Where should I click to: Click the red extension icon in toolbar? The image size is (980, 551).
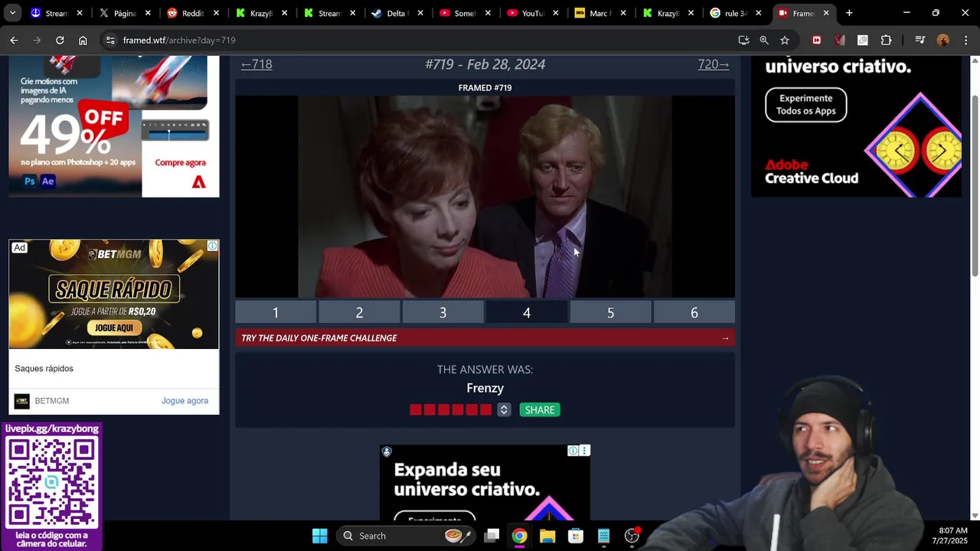[817, 40]
